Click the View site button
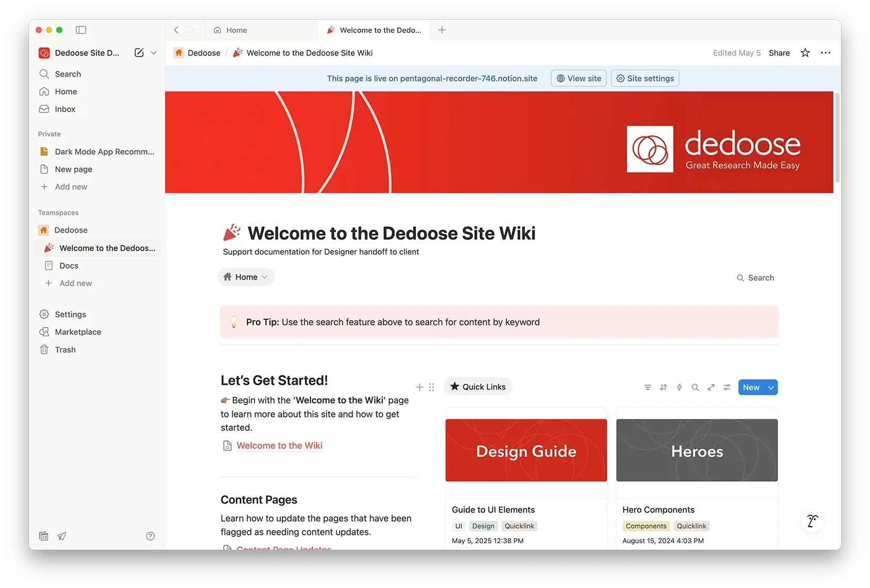The width and height of the screenshot is (870, 588). pos(578,78)
